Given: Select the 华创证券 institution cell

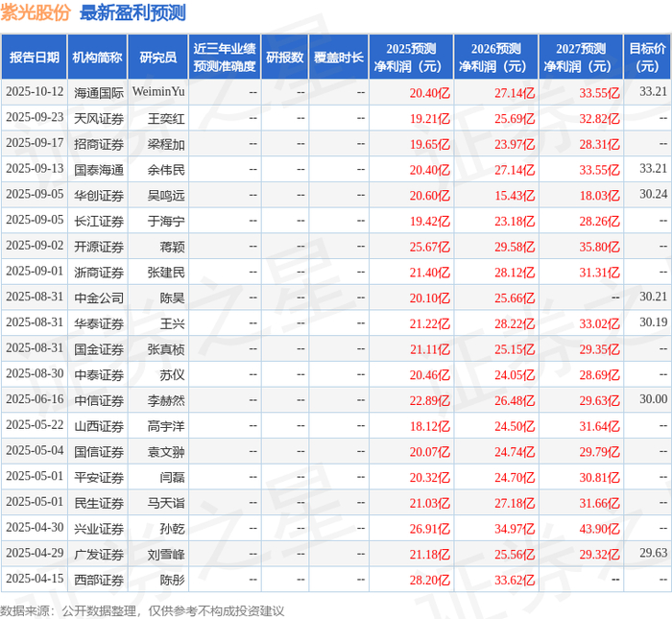Looking at the screenshot, I should pyautogui.click(x=99, y=196).
